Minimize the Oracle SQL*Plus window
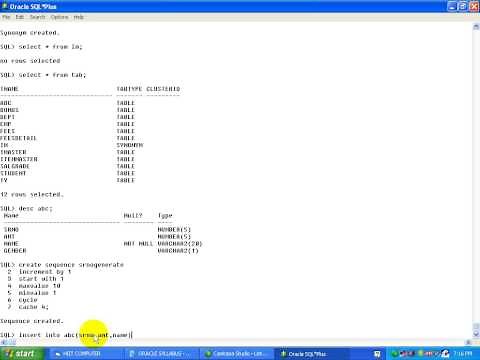This screenshot has width=480, height=360. [452, 6]
